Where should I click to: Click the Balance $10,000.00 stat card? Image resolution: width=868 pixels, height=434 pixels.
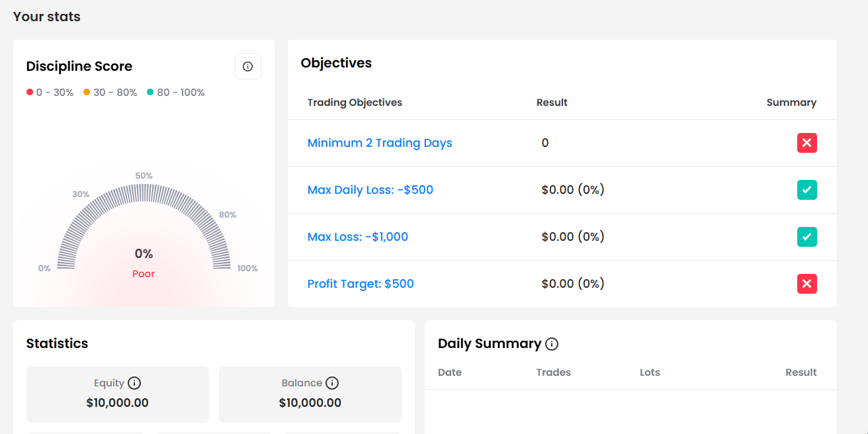(x=310, y=394)
